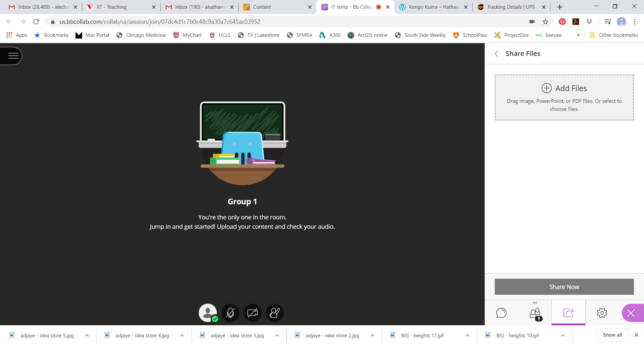Click Show all downloads button

pos(612,335)
